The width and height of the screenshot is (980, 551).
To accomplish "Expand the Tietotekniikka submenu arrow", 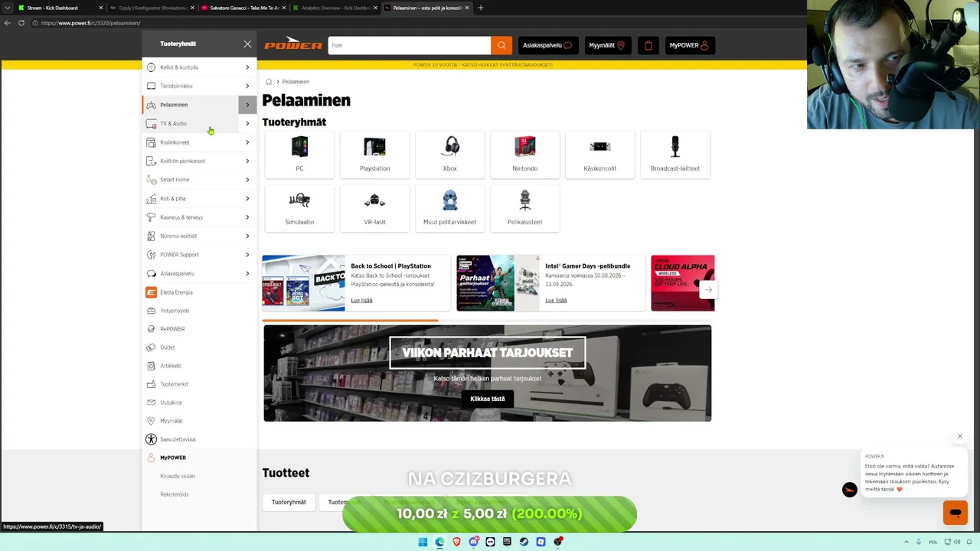I will pyautogui.click(x=247, y=86).
